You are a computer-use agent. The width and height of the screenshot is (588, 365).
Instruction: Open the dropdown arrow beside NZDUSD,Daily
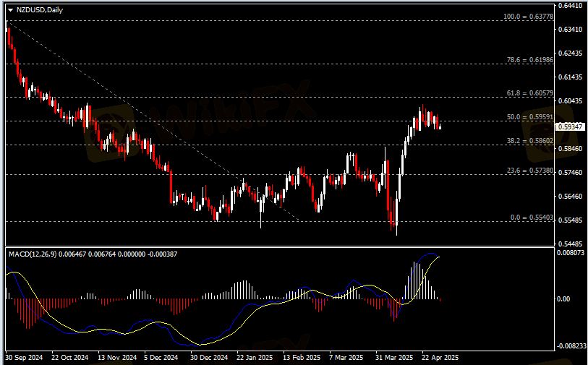click(x=10, y=8)
